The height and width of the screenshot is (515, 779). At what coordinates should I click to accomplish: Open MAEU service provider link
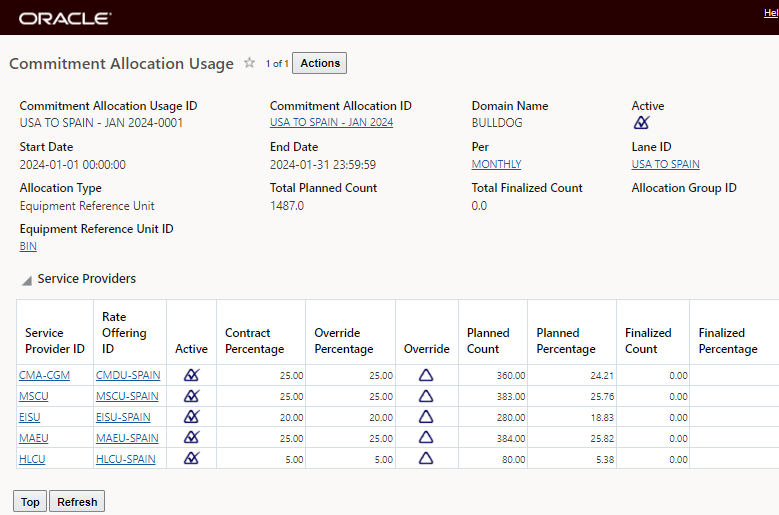[34, 438]
